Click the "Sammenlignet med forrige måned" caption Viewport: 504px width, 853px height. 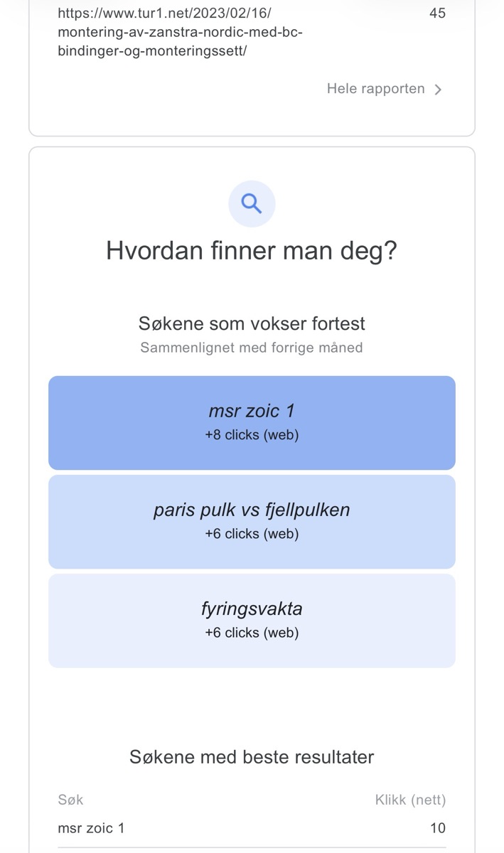coord(252,348)
